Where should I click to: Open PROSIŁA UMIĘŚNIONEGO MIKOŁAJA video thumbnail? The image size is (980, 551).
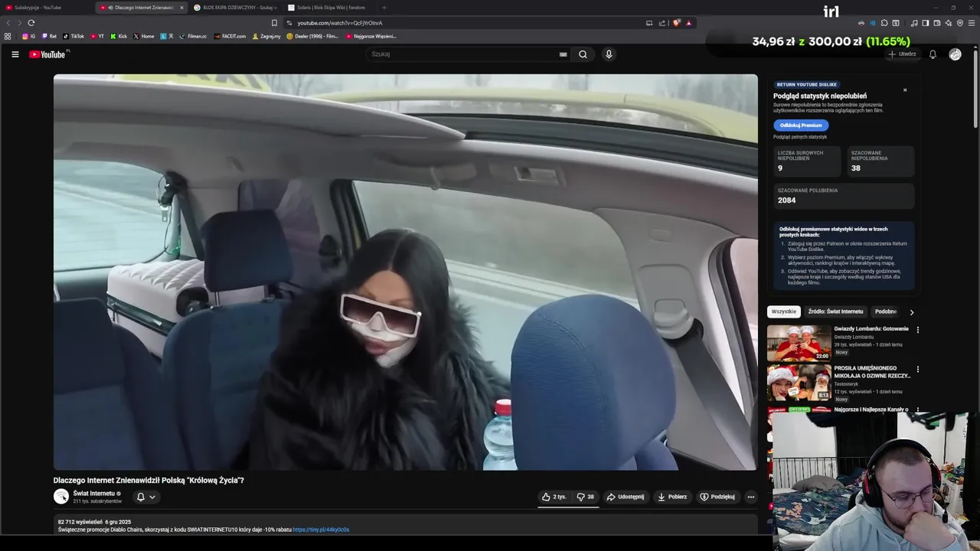click(x=799, y=383)
